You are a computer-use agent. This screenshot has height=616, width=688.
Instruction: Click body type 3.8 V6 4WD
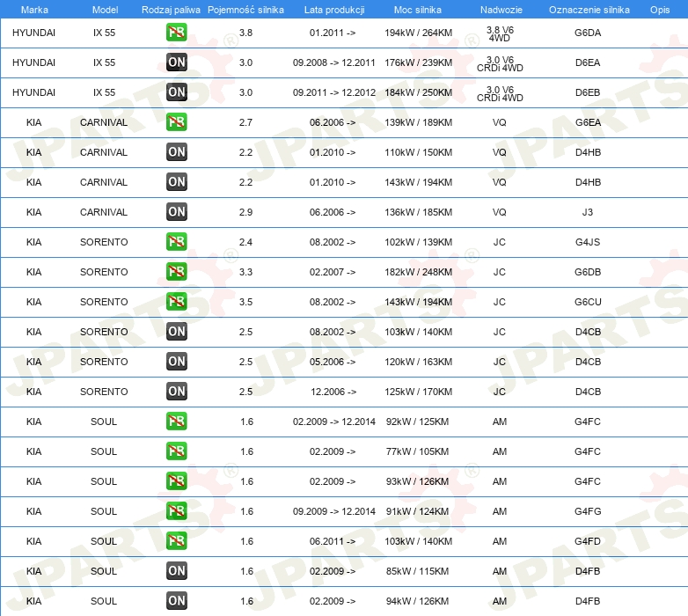500,33
